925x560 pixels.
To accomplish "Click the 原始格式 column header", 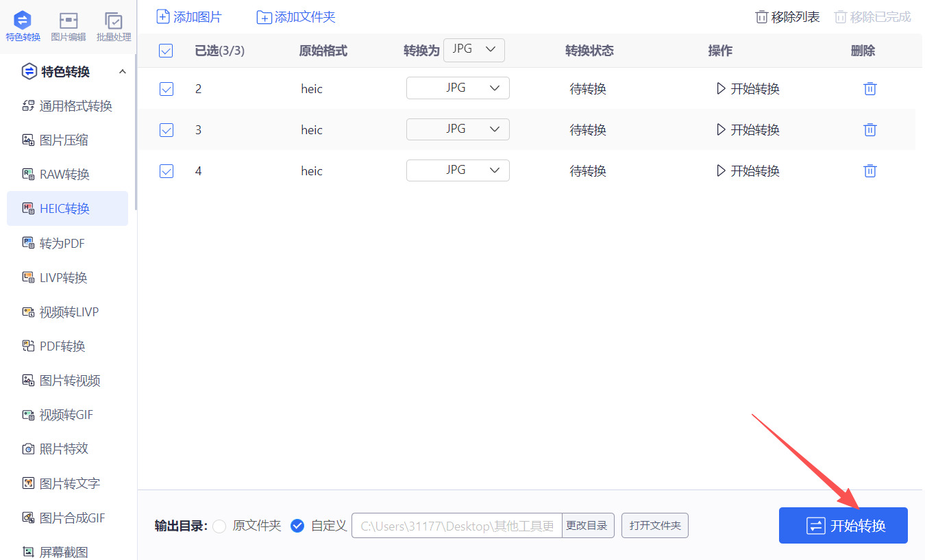I will tap(323, 51).
